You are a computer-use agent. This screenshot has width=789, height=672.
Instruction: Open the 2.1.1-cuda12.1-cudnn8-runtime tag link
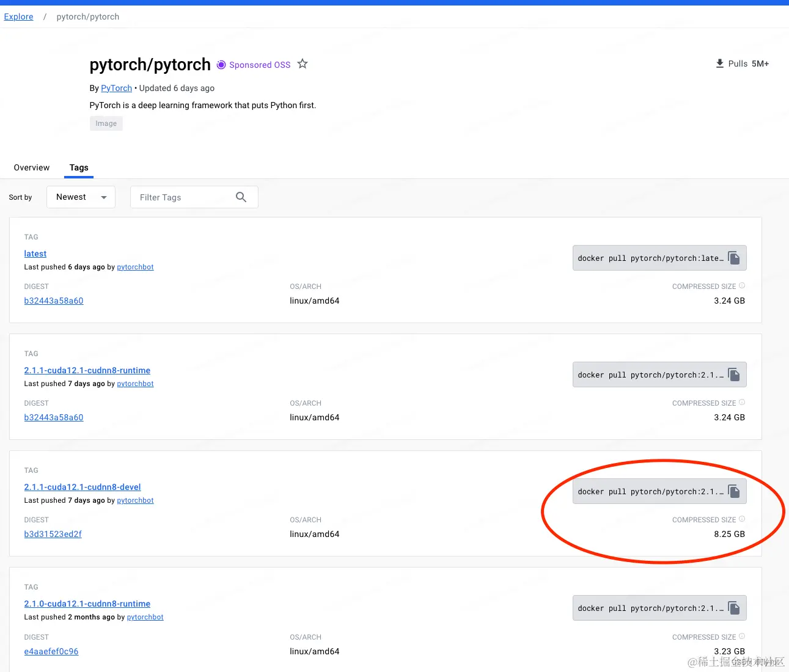click(x=87, y=370)
